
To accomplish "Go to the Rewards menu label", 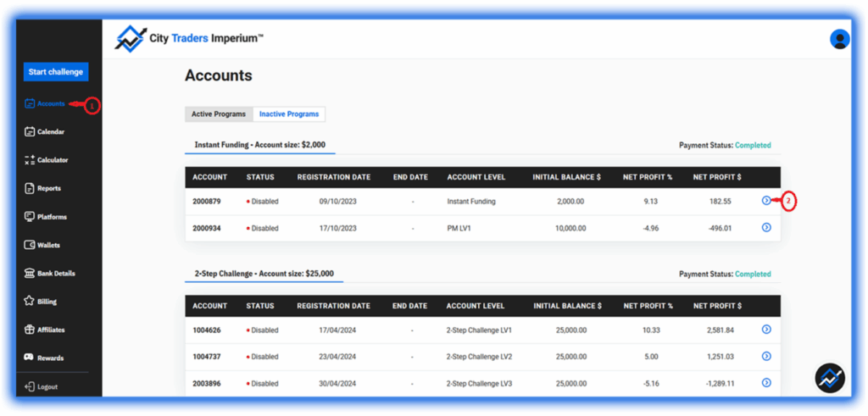I will pos(50,358).
